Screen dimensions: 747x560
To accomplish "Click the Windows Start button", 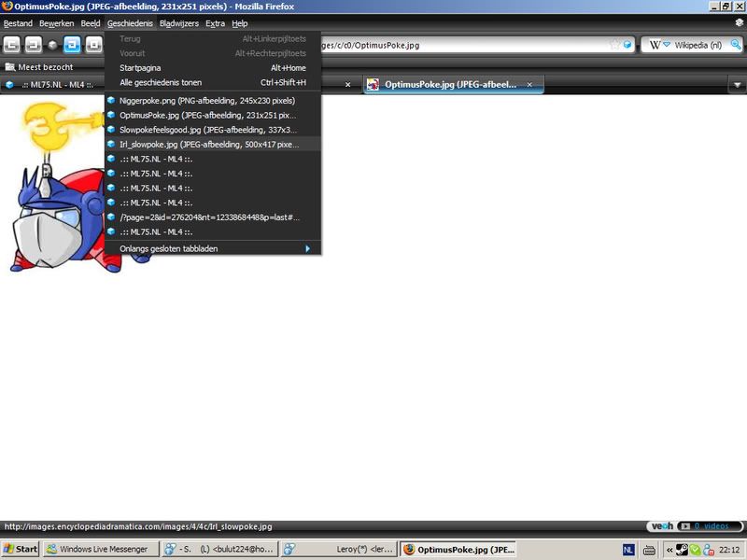I will 21,549.
